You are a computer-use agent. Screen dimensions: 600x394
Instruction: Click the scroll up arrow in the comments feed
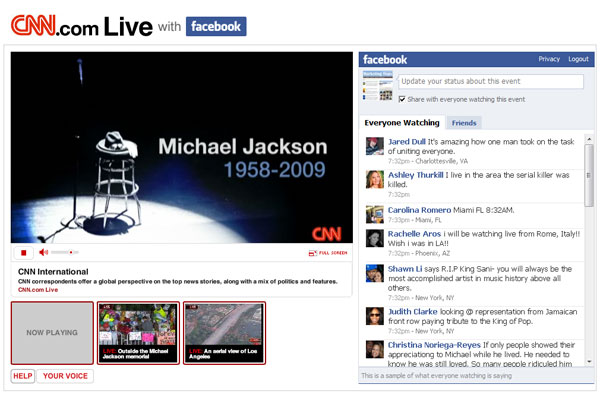(x=589, y=139)
